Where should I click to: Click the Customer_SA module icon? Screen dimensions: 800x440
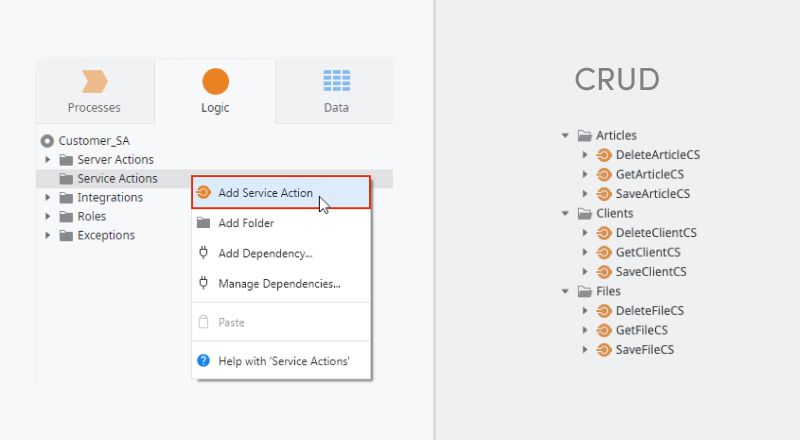point(47,141)
